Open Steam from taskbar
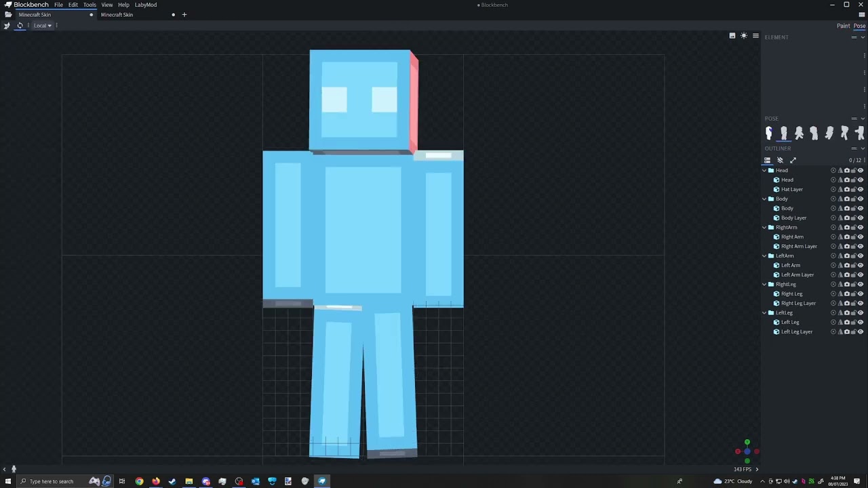 172,481
